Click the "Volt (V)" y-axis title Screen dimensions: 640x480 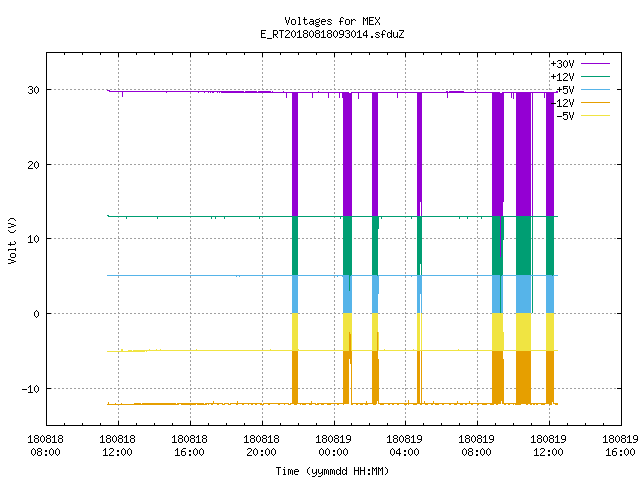pos(12,240)
